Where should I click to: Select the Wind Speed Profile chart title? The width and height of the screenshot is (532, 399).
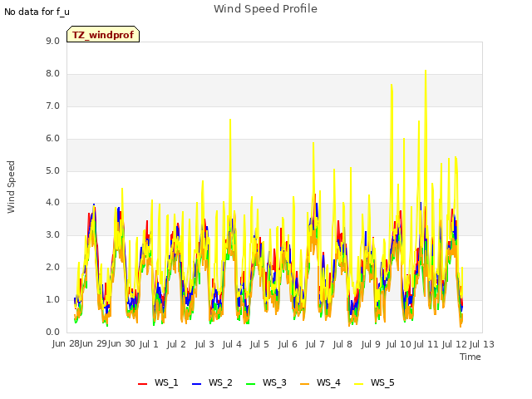[x=265, y=8]
